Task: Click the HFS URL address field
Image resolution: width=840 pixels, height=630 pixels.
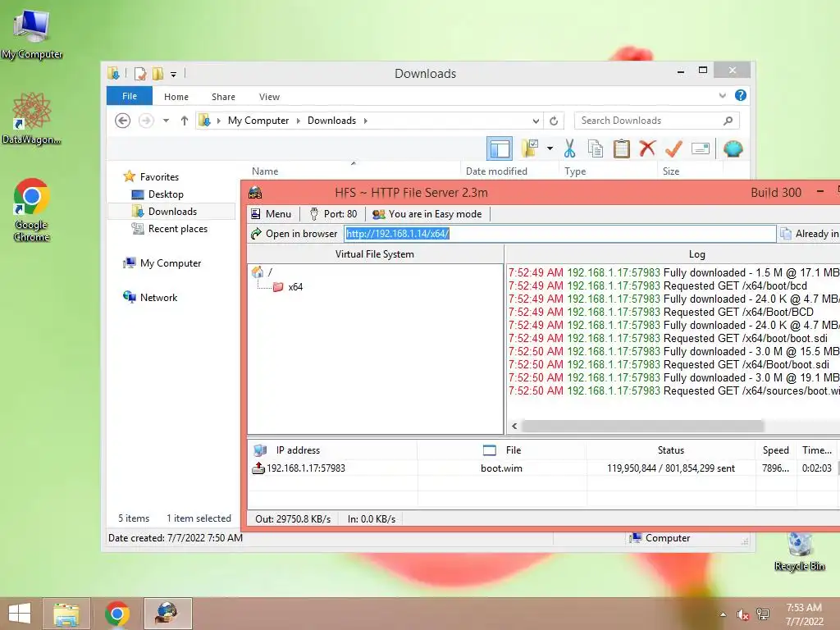Action: tap(559, 234)
